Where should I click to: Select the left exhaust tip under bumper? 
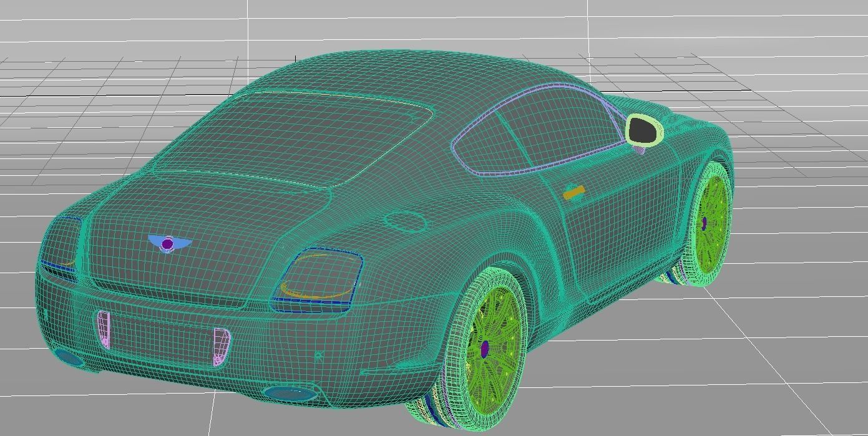[x=67, y=357]
